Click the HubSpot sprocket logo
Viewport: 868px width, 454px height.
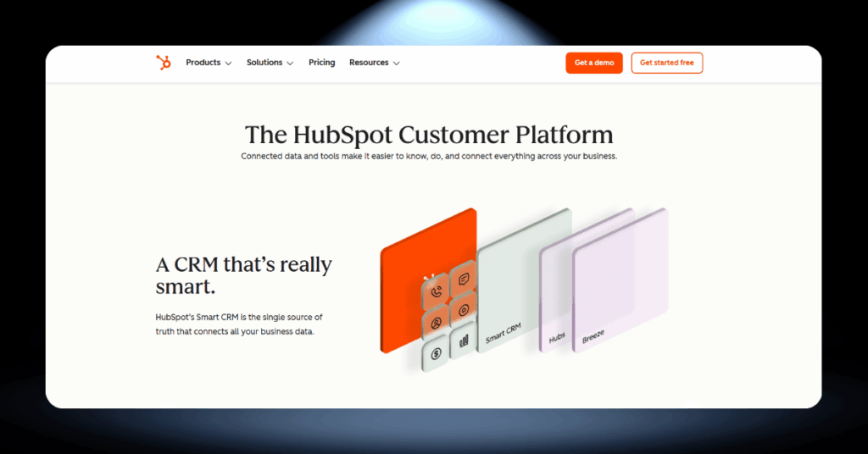pyautogui.click(x=164, y=63)
